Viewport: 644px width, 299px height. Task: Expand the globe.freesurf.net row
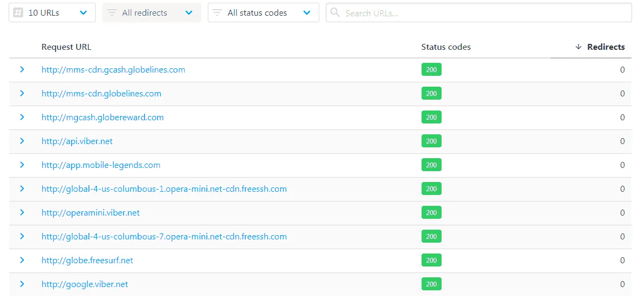[x=22, y=261]
